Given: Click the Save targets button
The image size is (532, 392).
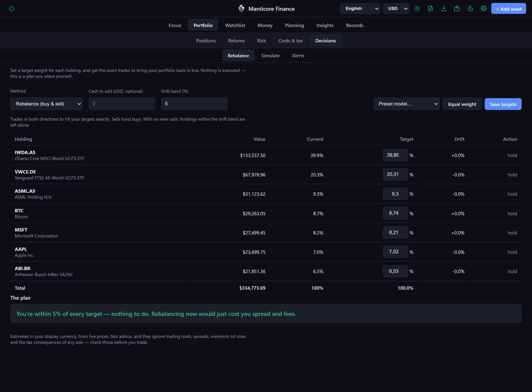Looking at the screenshot, I should pyautogui.click(x=503, y=104).
